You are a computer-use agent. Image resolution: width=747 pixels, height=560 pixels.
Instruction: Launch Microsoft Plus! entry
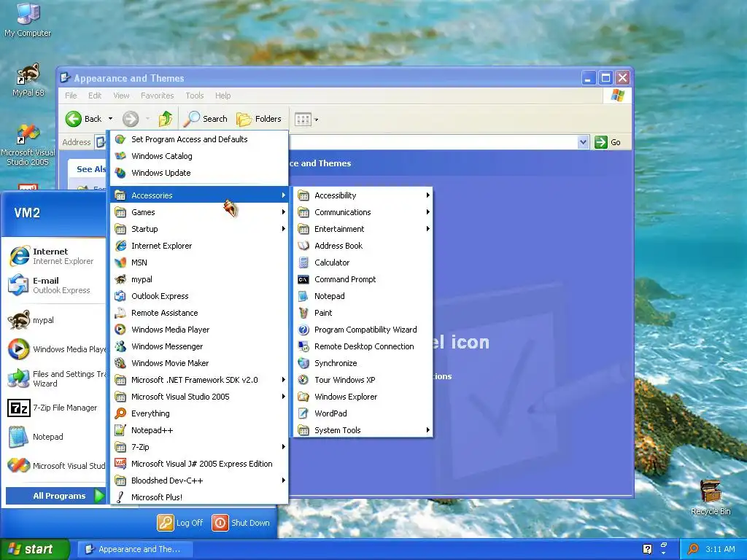(199, 497)
